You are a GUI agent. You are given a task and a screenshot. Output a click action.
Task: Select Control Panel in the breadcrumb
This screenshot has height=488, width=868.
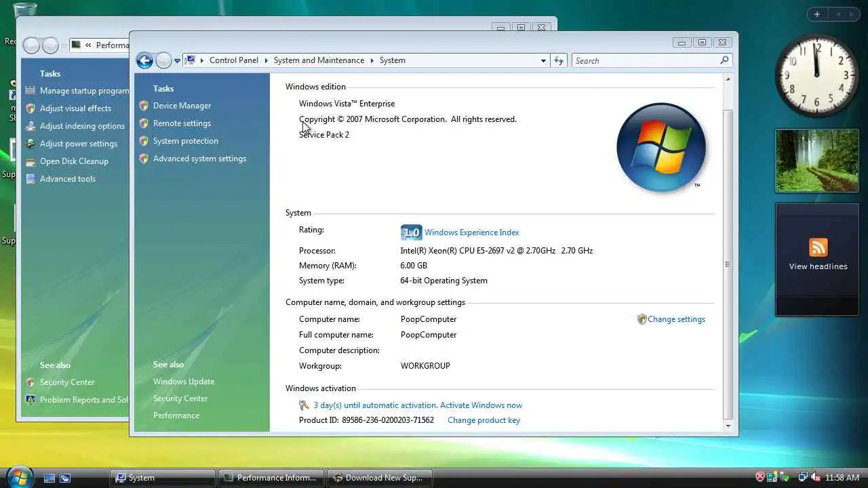[x=234, y=60]
